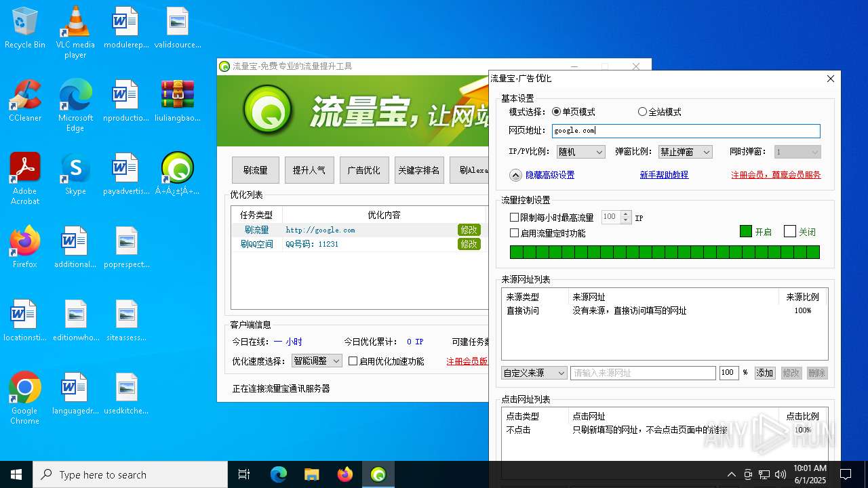Select the siteassess image file
Image resolution: width=868 pixels, height=488 pixels.
126,321
